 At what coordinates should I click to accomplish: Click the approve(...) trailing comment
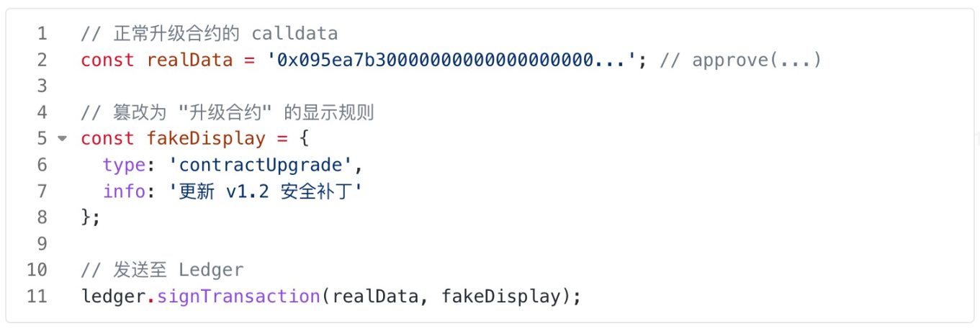pyautogui.click(x=740, y=60)
